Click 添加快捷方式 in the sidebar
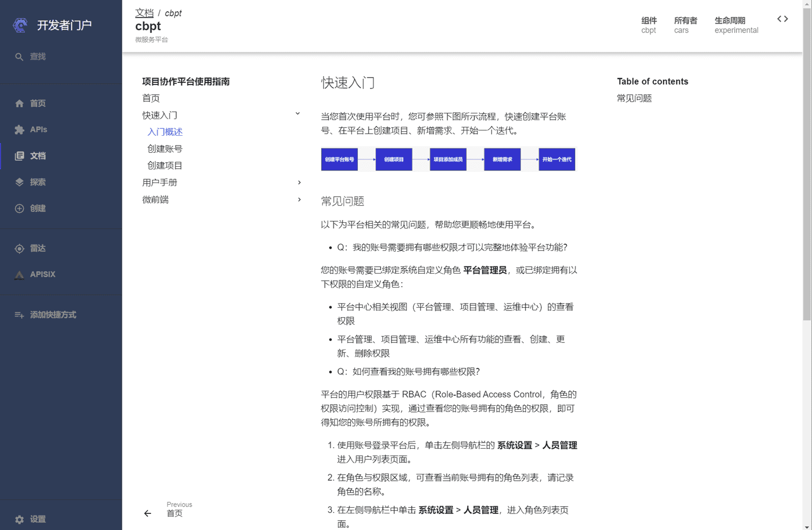 (61, 315)
